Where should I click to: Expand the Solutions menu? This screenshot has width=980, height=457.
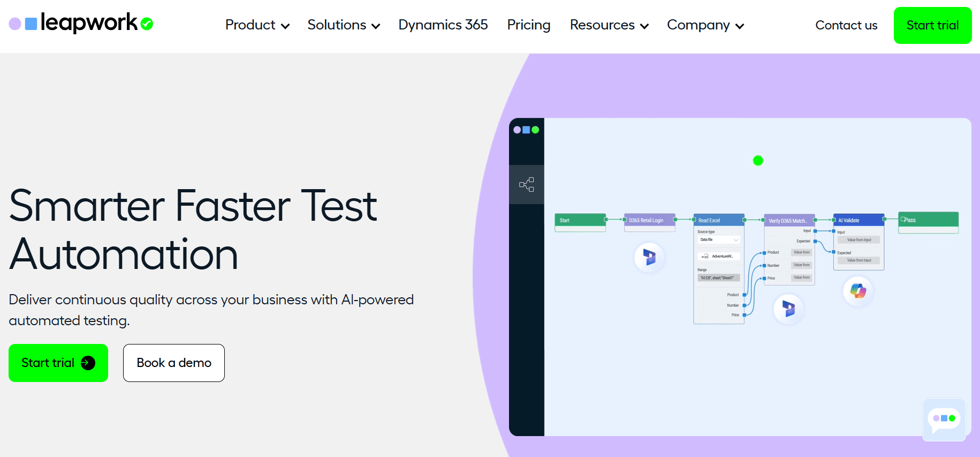pos(344,25)
